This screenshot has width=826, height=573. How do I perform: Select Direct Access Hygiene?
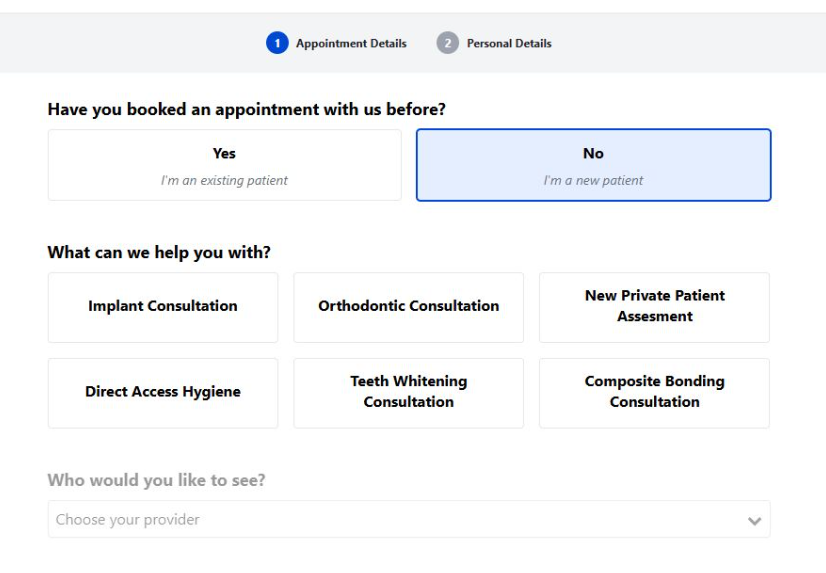(x=163, y=392)
